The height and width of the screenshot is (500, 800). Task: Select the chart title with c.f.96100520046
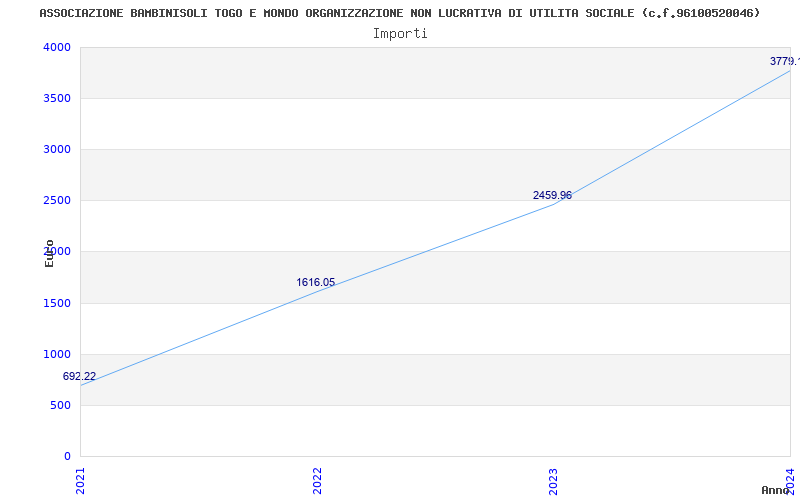coord(399,13)
